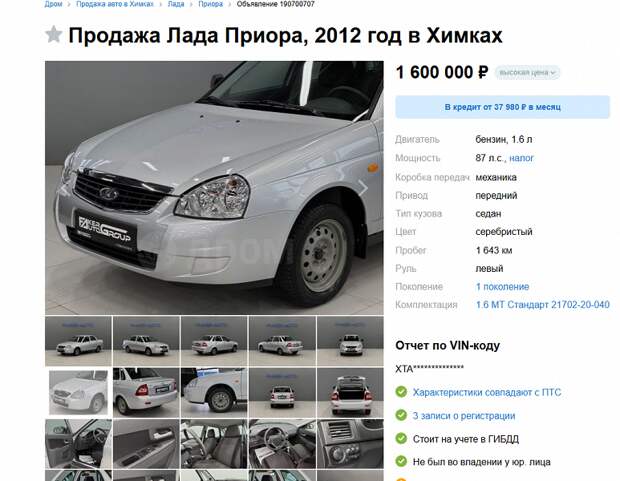Open 'В кредит от 37 980 ₽ в месяц' offer
This screenshot has height=481, width=620.
coord(502,107)
